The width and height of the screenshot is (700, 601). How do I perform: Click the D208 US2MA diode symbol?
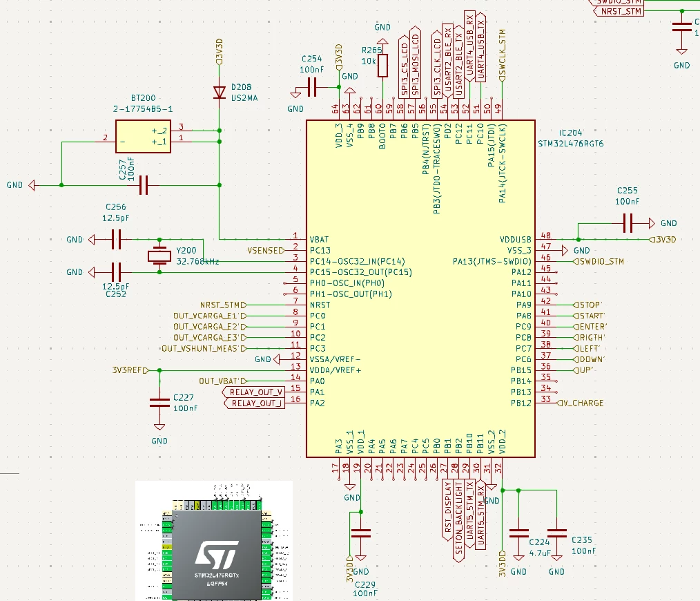220,93
